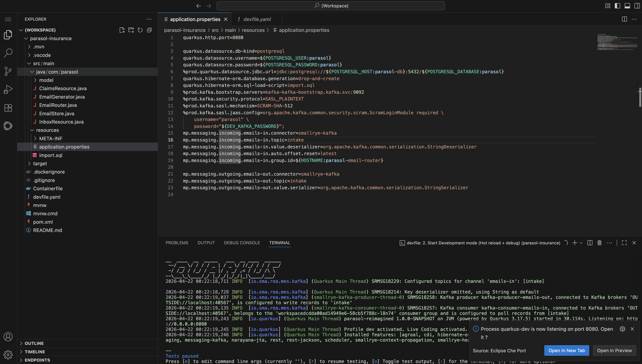Expand the OUTLINE section
The image size is (642, 364).
34,343
